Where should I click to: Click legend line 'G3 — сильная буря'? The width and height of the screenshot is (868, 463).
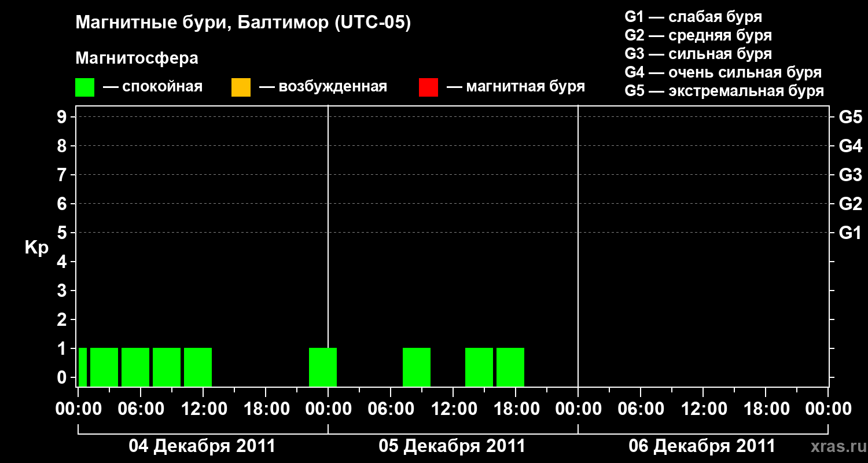point(698,54)
